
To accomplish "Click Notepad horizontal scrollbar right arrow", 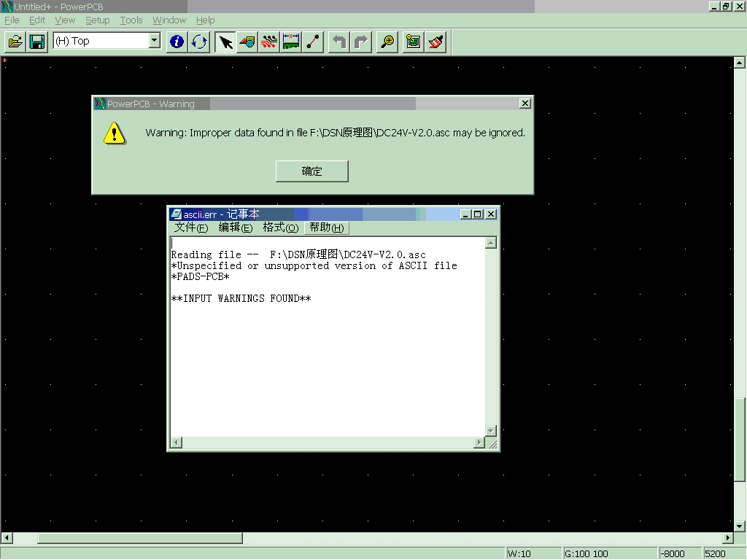I will tap(479, 443).
